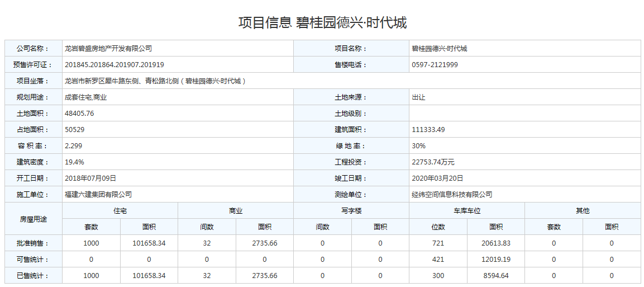
Task: Click sold residential area 101658.34 in 已售统计 row
Action: pyautogui.click(x=149, y=275)
